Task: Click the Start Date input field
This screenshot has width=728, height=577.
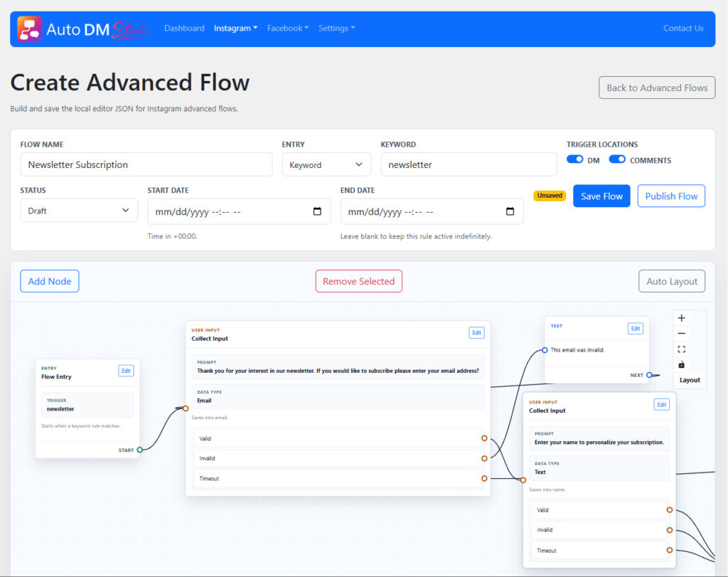Action: pyautogui.click(x=239, y=211)
